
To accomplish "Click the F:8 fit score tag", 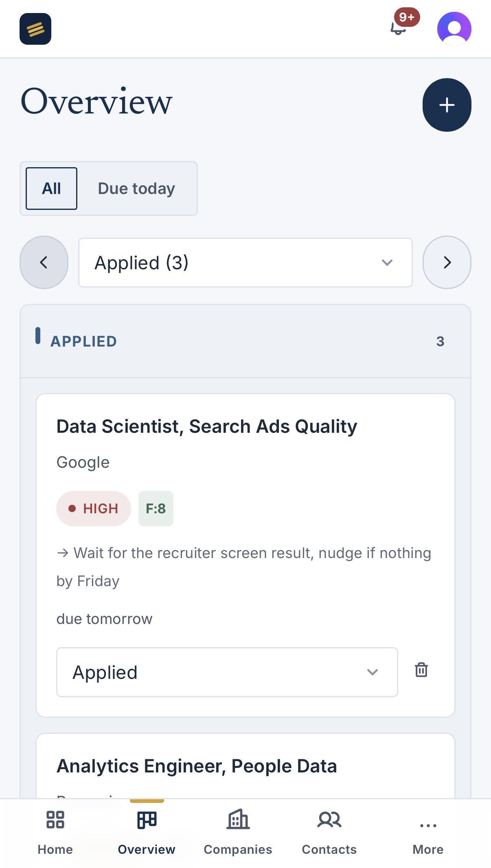I will (x=156, y=508).
